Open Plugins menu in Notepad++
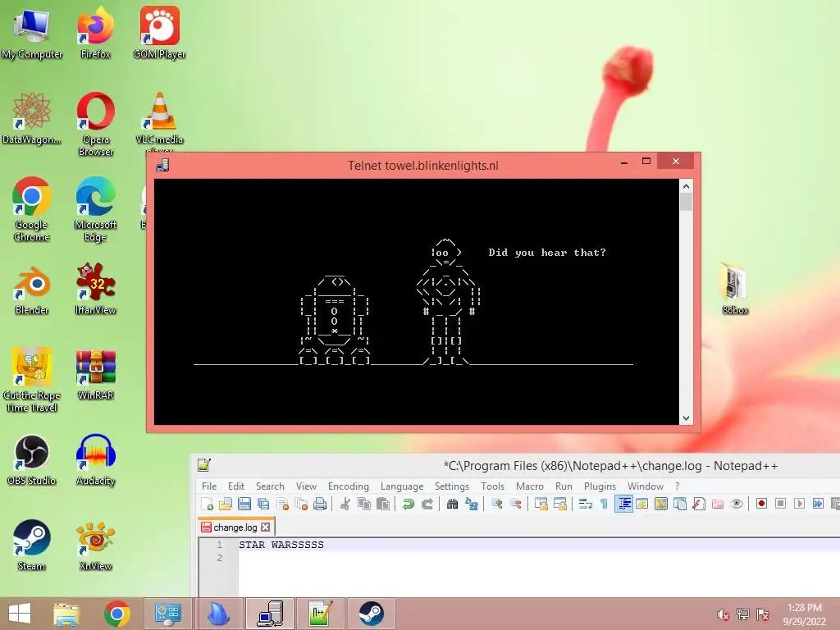 [x=600, y=486]
